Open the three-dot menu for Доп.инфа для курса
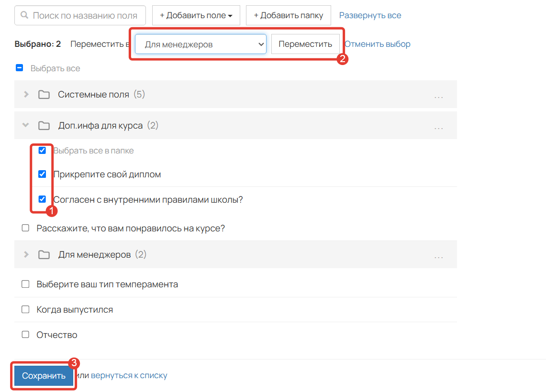Image resolution: width=546 pixels, height=392 pixels. (439, 128)
